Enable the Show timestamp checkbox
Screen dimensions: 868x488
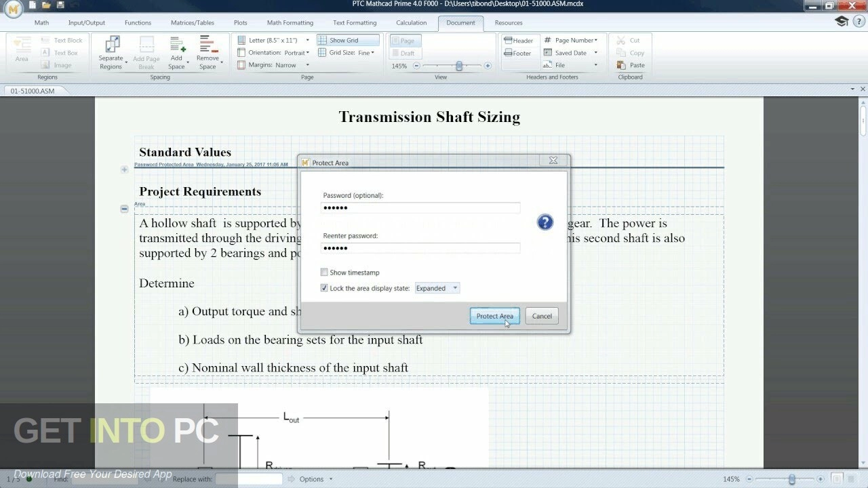click(324, 272)
